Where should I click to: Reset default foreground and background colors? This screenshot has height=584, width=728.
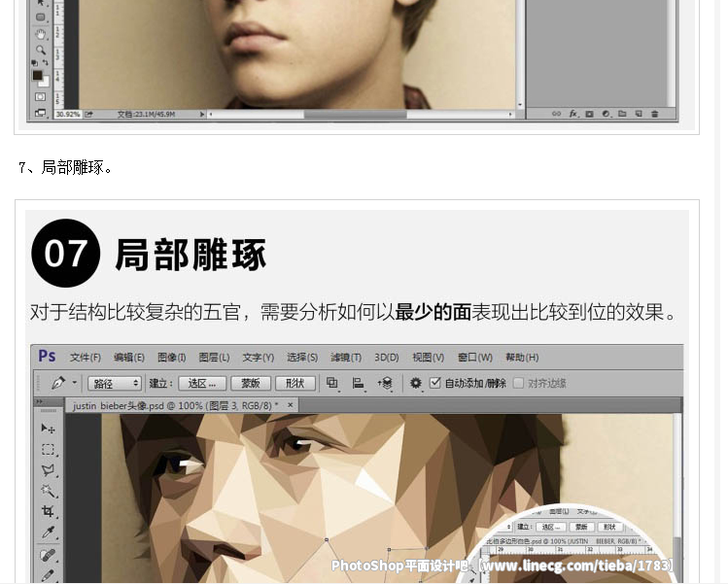pyautogui.click(x=35, y=62)
